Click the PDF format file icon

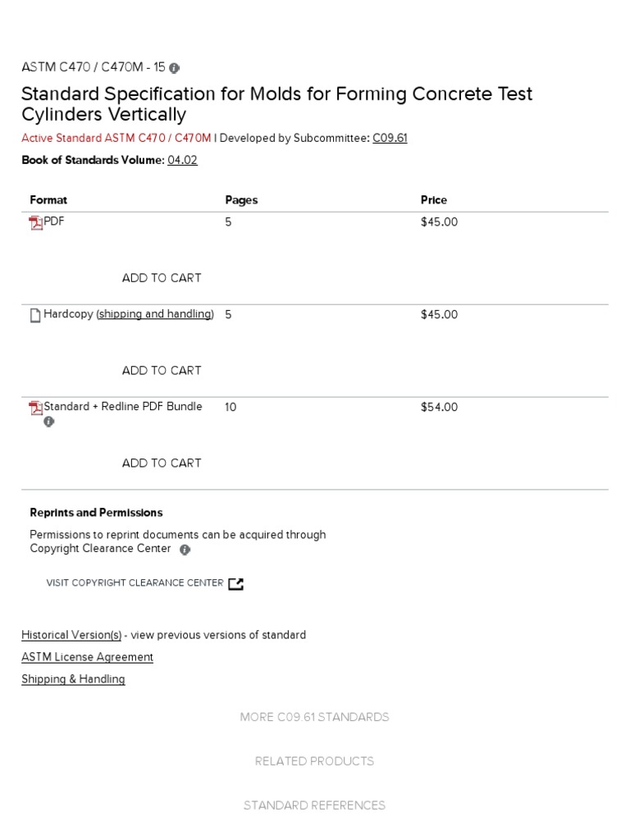click(x=36, y=223)
